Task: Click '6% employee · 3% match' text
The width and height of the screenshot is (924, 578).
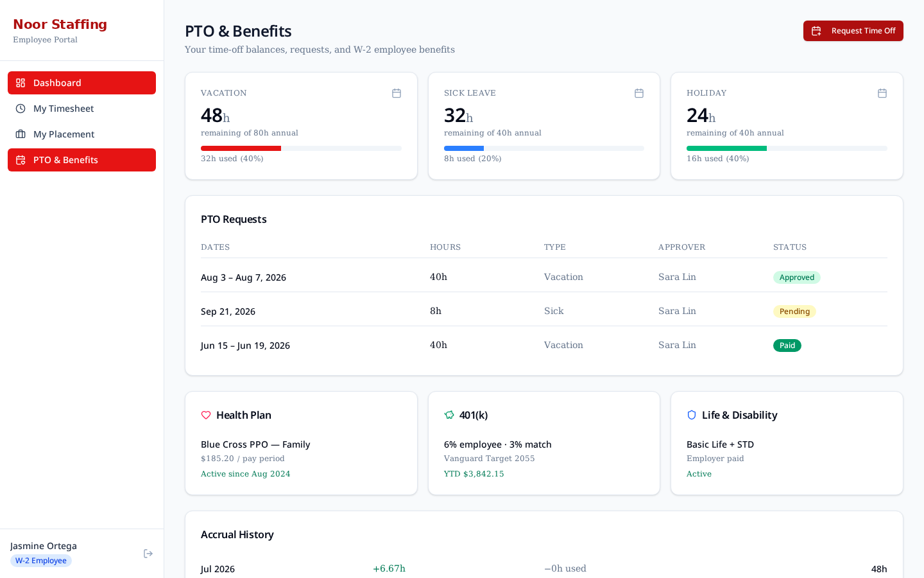Action: click(x=497, y=444)
